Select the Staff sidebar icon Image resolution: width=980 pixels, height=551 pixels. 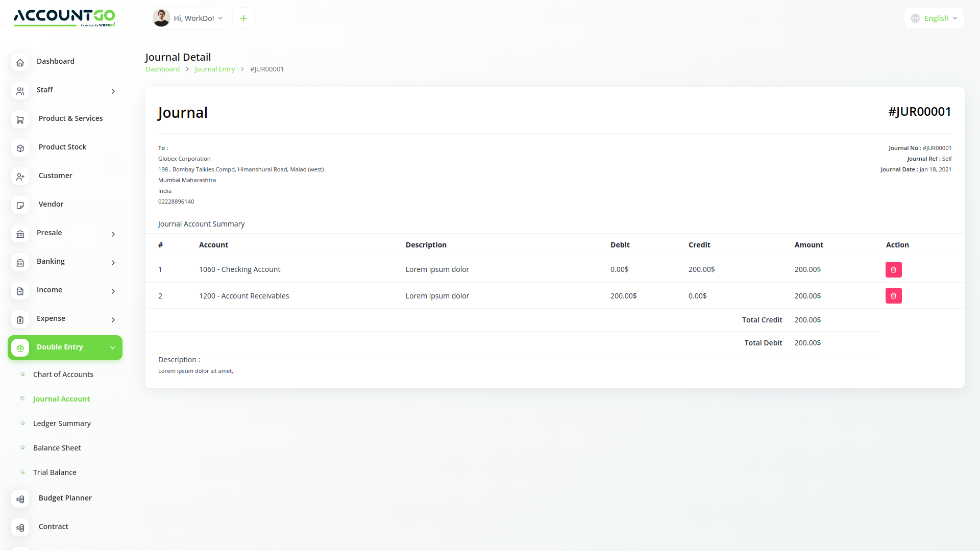click(20, 91)
